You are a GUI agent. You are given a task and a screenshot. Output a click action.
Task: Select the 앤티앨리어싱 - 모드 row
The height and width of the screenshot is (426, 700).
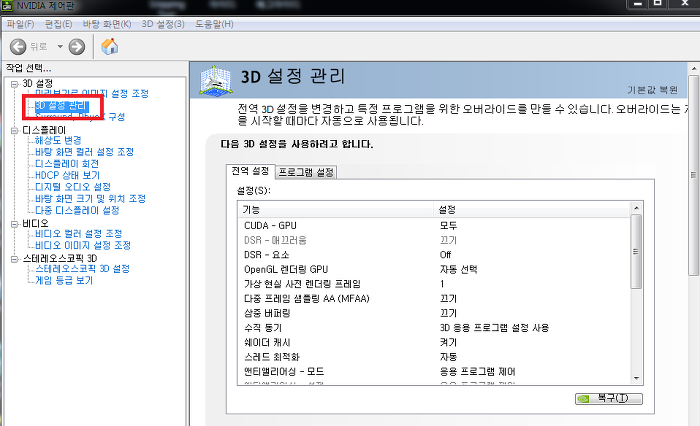(434, 372)
